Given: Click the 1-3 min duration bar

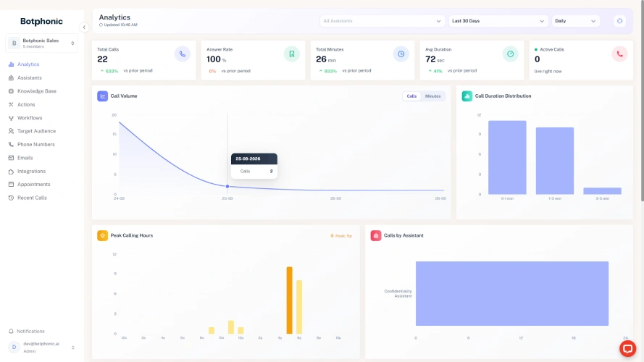Looking at the screenshot, I should [x=555, y=161].
